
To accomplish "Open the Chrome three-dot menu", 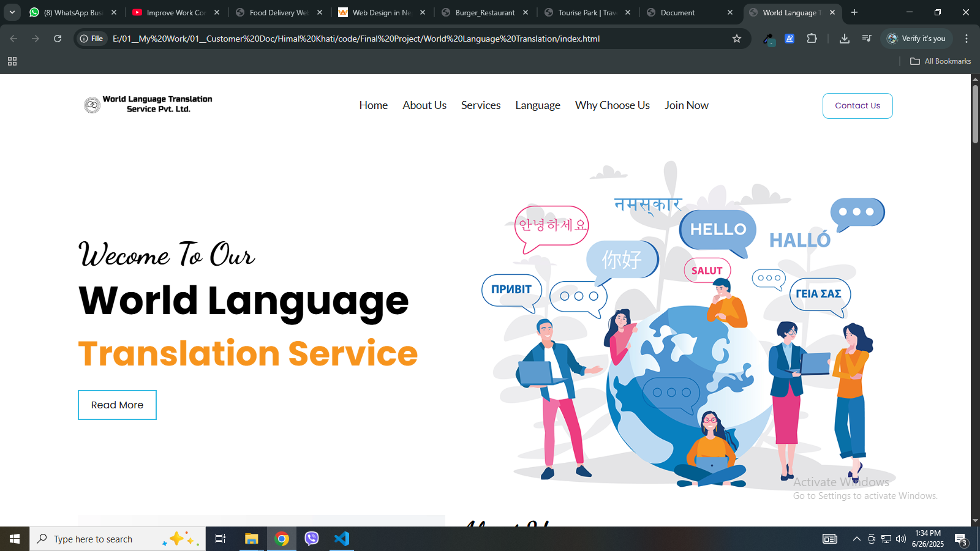I will [967, 39].
